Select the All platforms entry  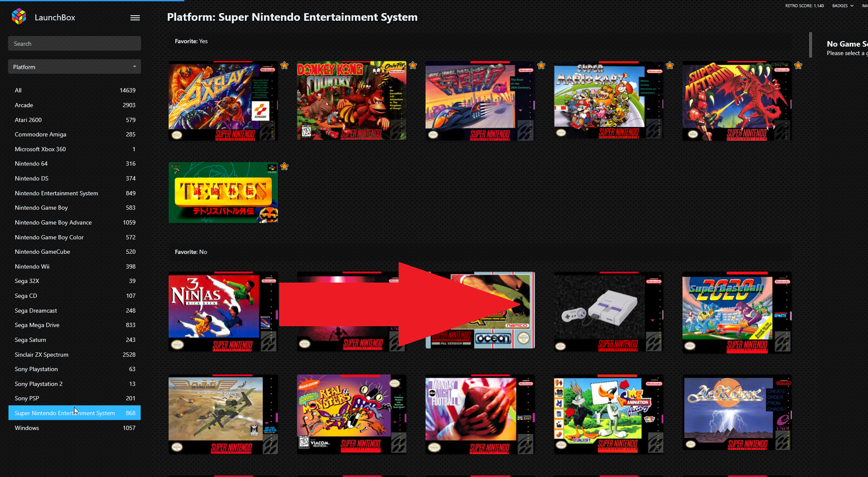(75, 90)
